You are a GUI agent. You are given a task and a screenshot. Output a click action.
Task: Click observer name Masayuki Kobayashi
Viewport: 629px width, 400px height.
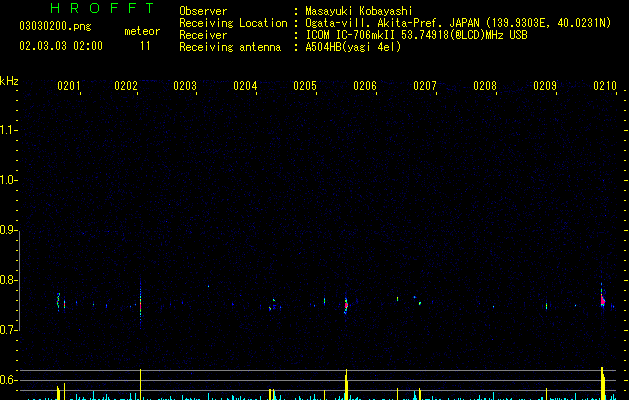point(359,11)
